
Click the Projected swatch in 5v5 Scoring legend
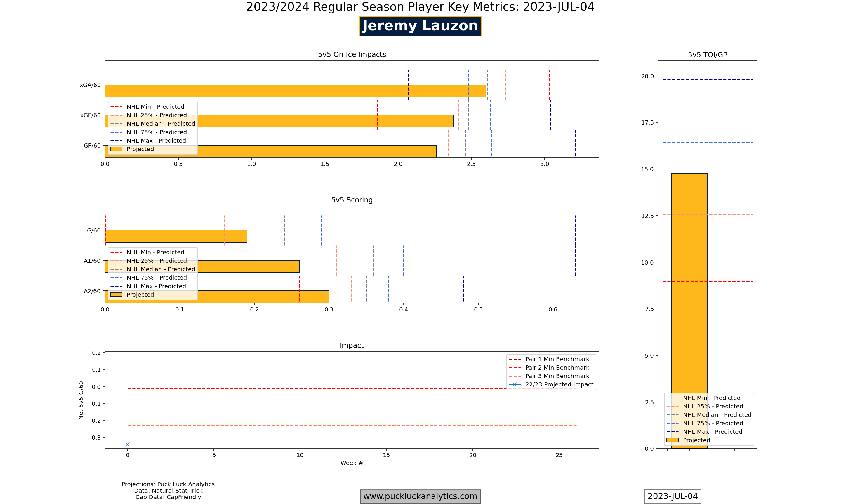click(116, 295)
